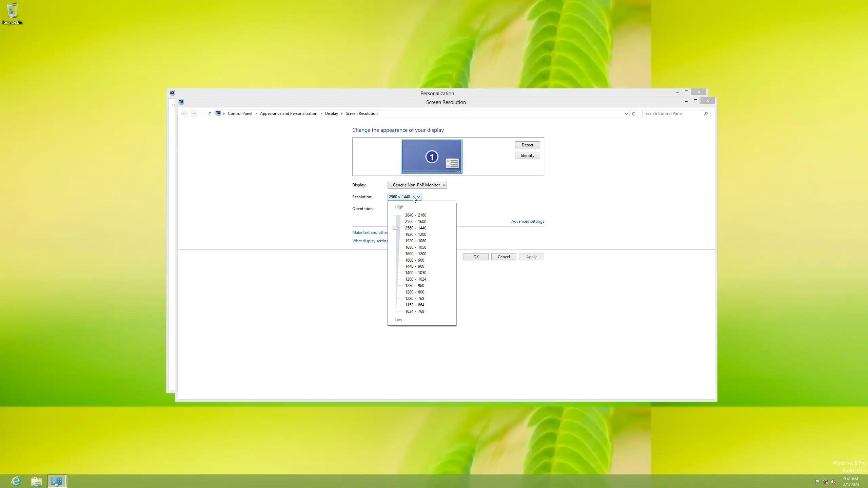868x488 pixels.
Task: Click the Detect button
Action: [x=527, y=145]
